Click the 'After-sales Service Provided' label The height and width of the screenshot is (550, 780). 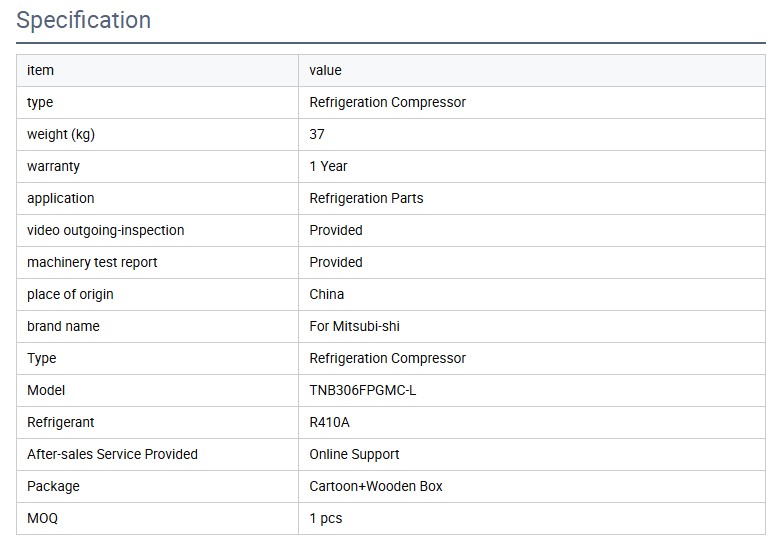(112, 454)
